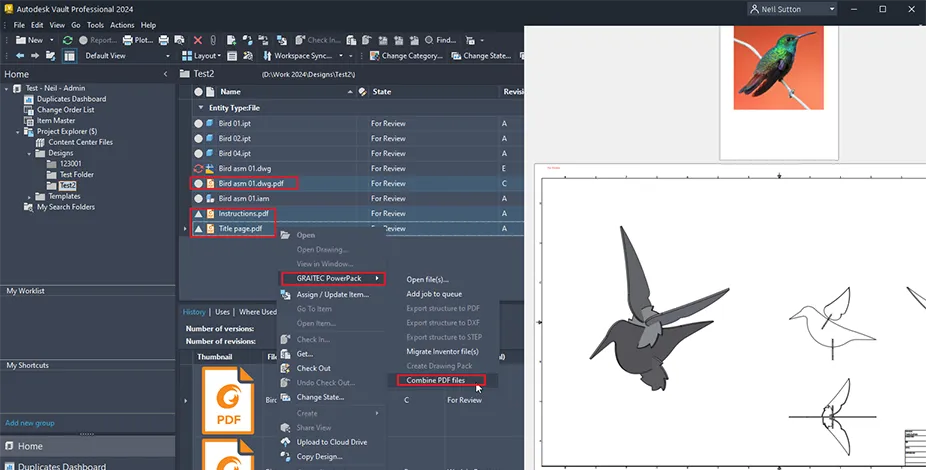Image resolution: width=926 pixels, height=470 pixels.
Task: Click the Plot toolbar button
Action: [138, 40]
